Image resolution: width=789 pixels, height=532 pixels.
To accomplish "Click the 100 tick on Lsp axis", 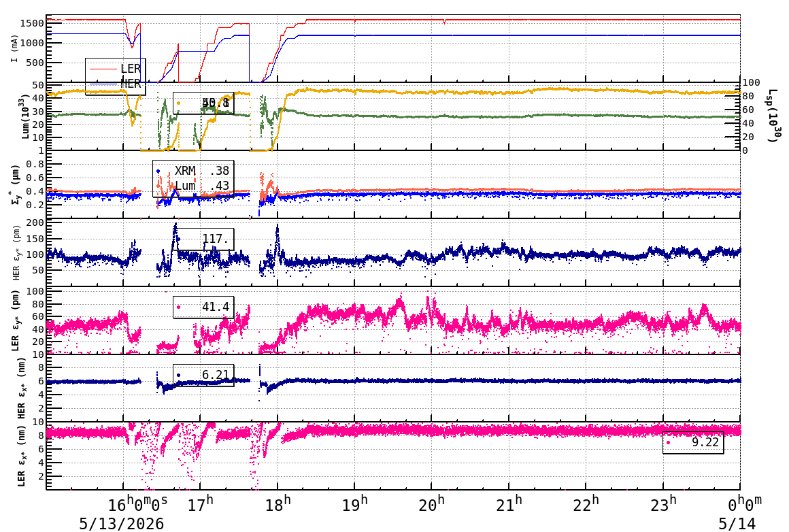I will 751,82.
